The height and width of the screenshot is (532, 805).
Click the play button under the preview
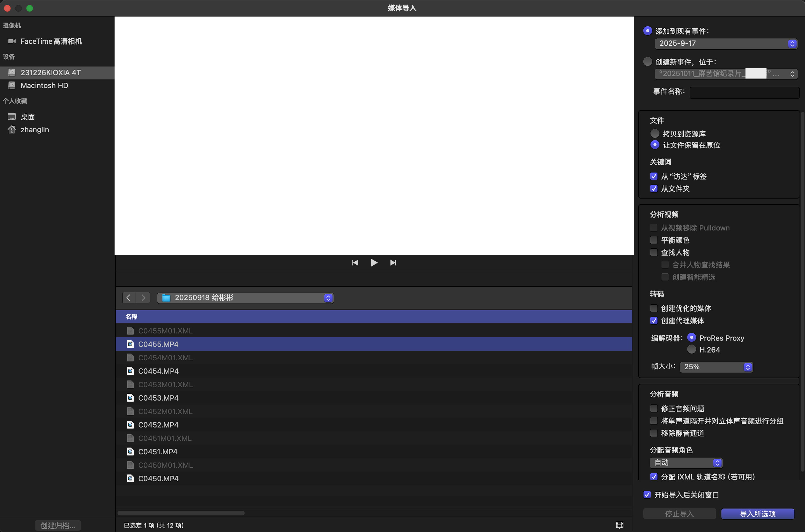click(x=374, y=263)
